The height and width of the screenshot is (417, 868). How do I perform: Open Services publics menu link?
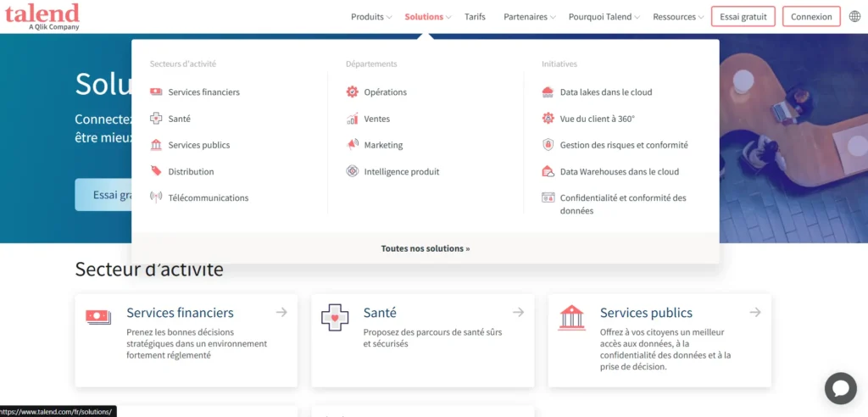tap(199, 145)
